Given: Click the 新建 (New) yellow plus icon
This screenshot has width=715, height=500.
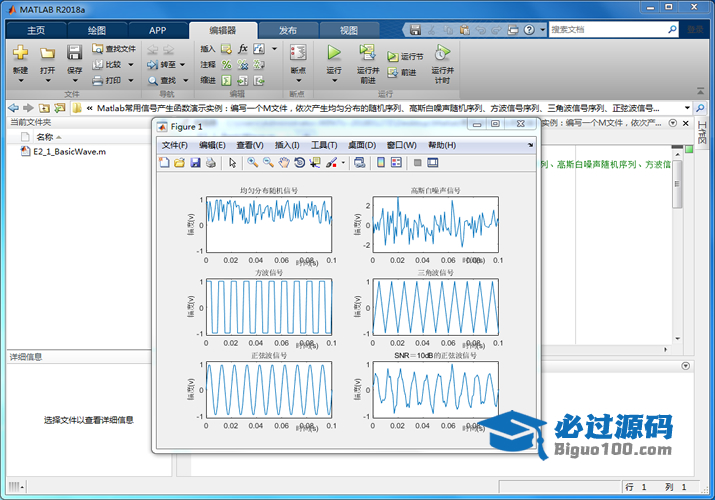Looking at the screenshot, I should point(20,52).
